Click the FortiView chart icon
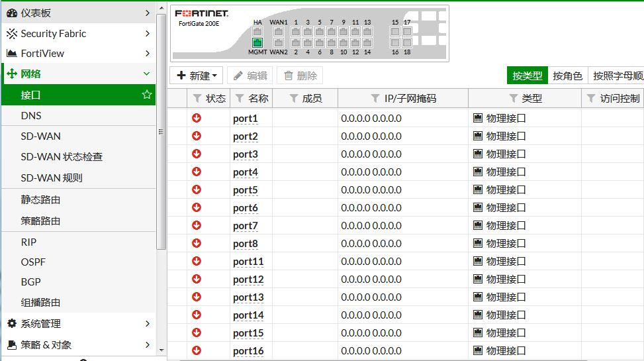The image size is (644, 361). point(11,54)
